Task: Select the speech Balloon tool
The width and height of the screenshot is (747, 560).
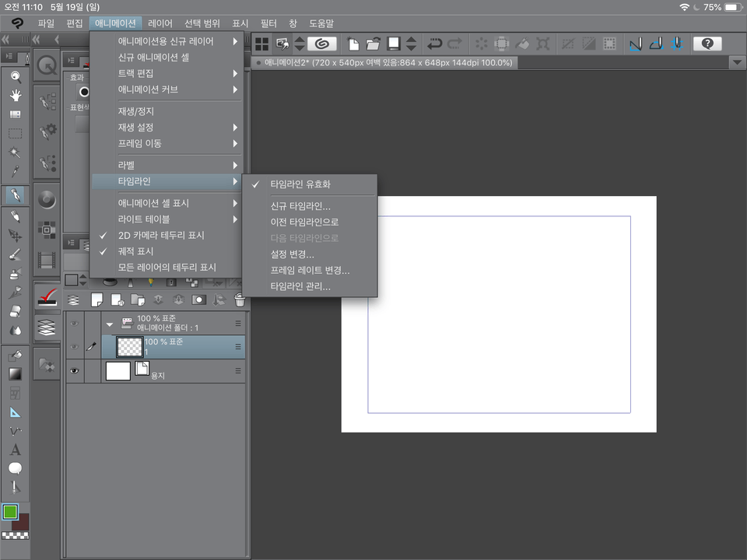Action: [15, 468]
